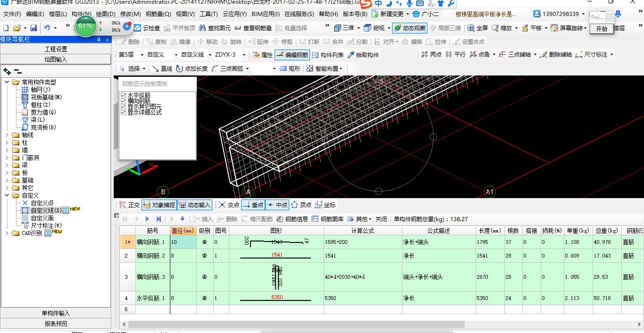Select 拾取构件 pick component tool
The image size is (644, 333).
pyautogui.click(x=363, y=55)
